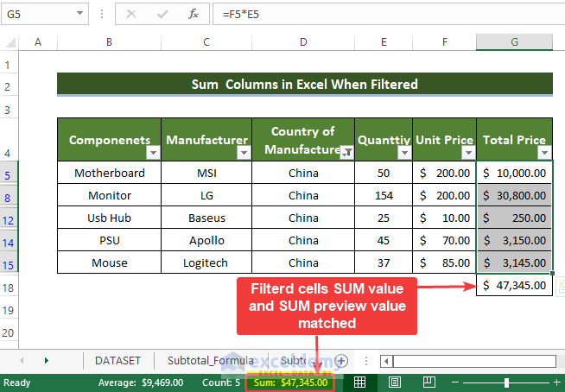Screen dimensions: 565x392
Task: Click the zoom in plus button
Action: tap(556, 383)
